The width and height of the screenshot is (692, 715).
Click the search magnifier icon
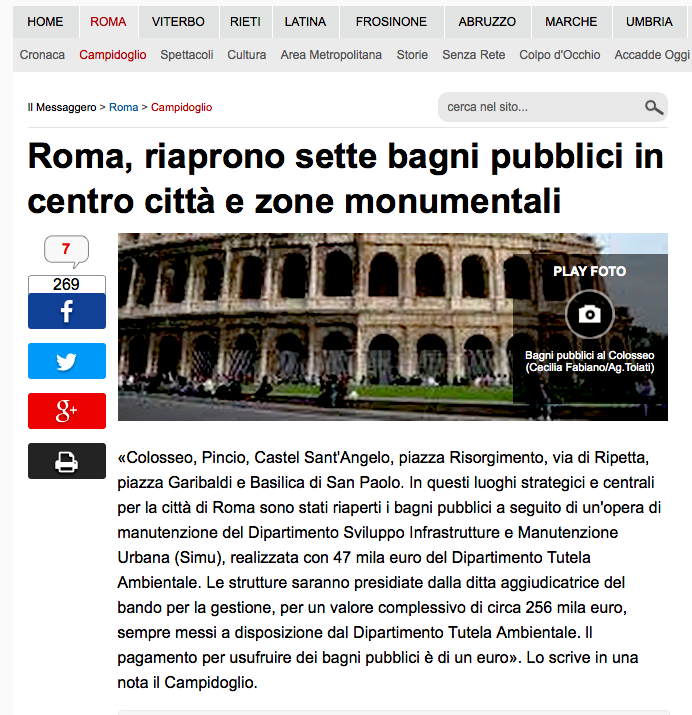click(x=654, y=107)
